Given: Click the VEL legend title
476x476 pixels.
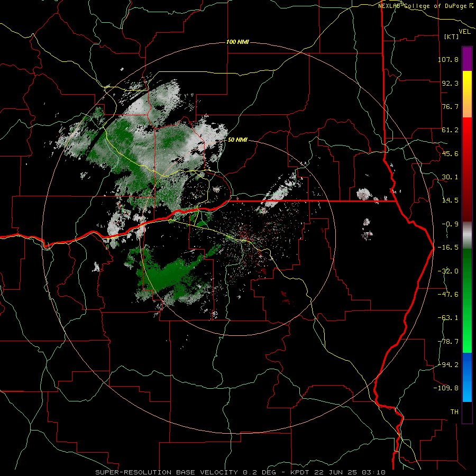Looking at the screenshot, I should (464, 32).
